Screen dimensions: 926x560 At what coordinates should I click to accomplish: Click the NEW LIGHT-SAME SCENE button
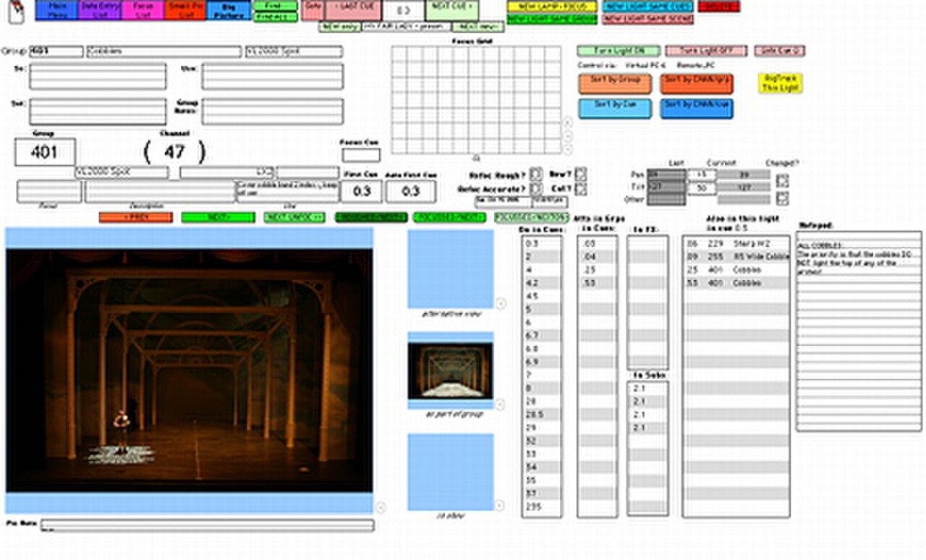[647, 20]
